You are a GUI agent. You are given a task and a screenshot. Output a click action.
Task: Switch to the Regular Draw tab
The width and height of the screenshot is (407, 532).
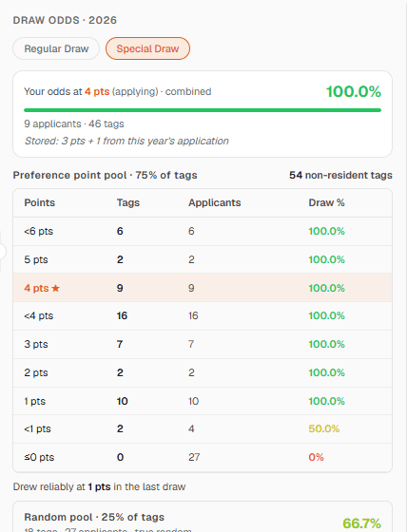coord(56,48)
